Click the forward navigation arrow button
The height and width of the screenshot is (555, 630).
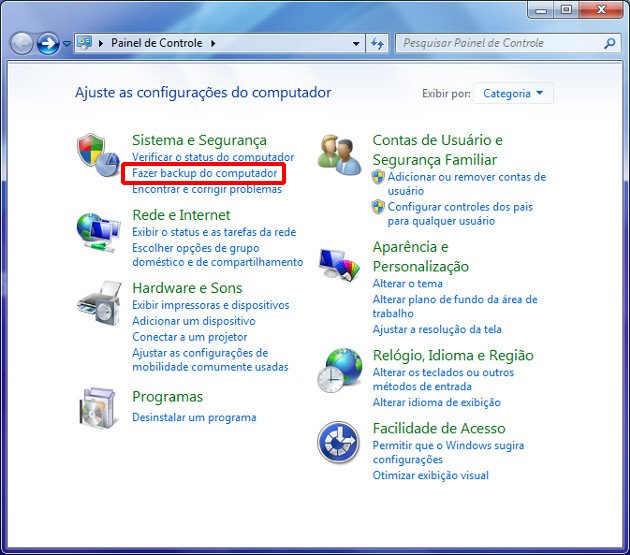(48, 43)
